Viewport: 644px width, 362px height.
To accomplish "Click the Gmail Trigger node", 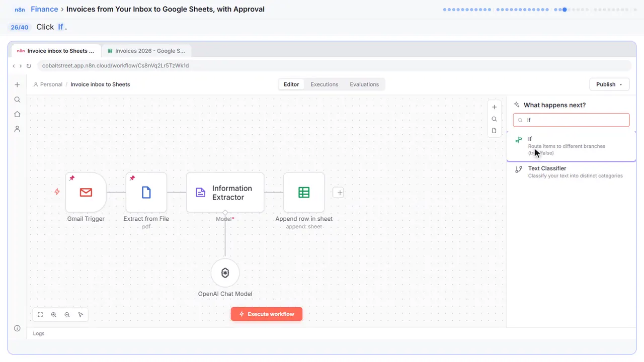I will pos(86,193).
